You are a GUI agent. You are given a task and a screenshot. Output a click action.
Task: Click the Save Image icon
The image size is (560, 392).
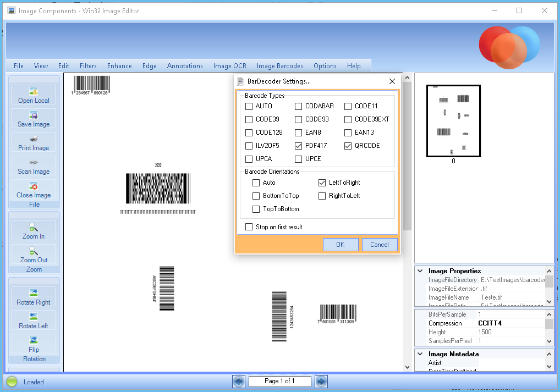[x=34, y=115]
